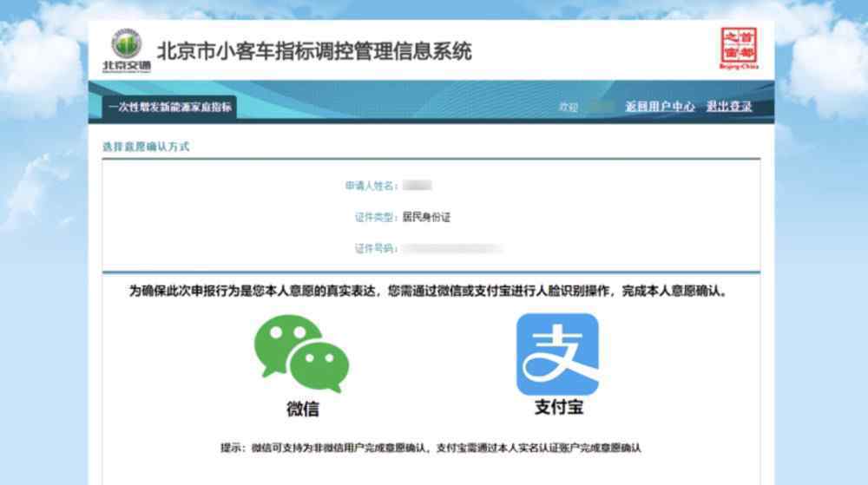Click the bold face recognition instruction text
Image resolution: width=868 pixels, height=485 pixels.
click(428, 292)
